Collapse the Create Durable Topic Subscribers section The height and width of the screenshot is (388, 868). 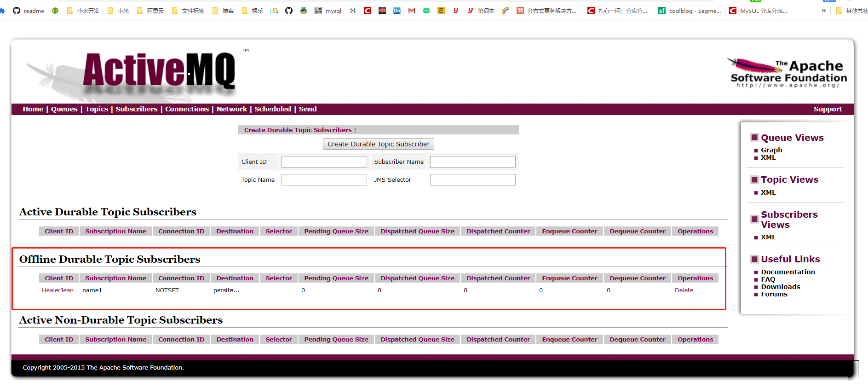point(300,130)
